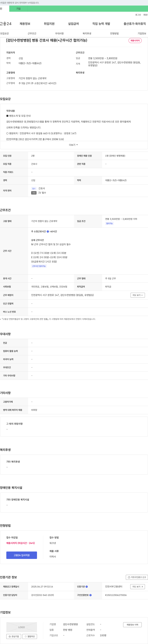Click registration date 2025.06.27 09:32:14

pos(42,587)
